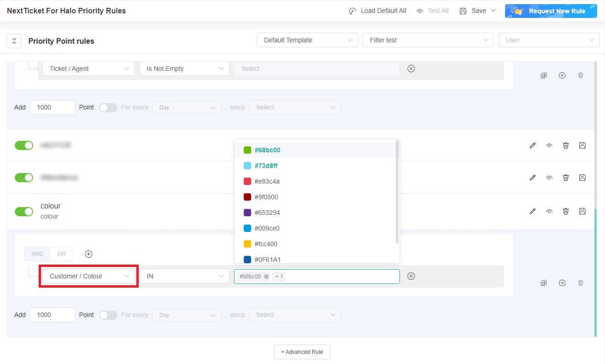Remove the Customer / Colour condition row
The height and width of the screenshot is (364, 605).
[x=411, y=276]
